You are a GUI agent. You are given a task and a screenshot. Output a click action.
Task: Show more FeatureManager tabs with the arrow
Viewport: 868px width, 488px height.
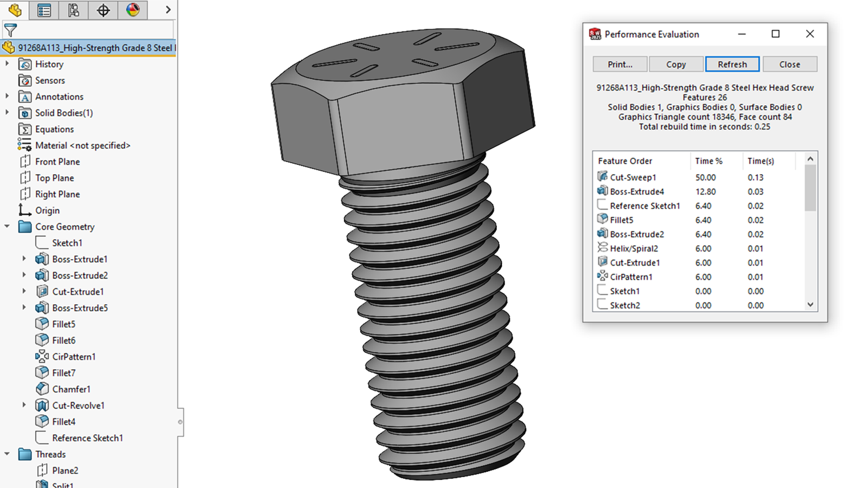click(168, 10)
